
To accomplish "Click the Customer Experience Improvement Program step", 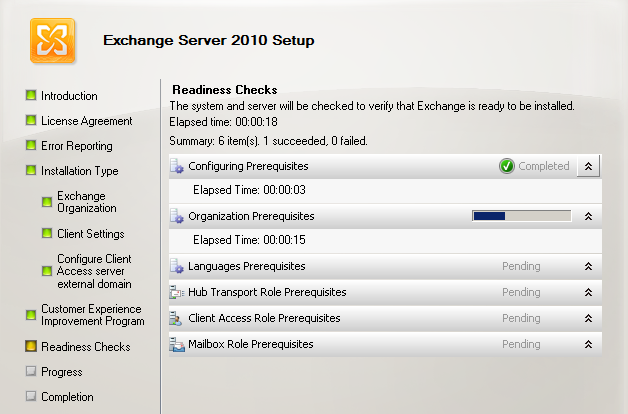I will point(93,315).
